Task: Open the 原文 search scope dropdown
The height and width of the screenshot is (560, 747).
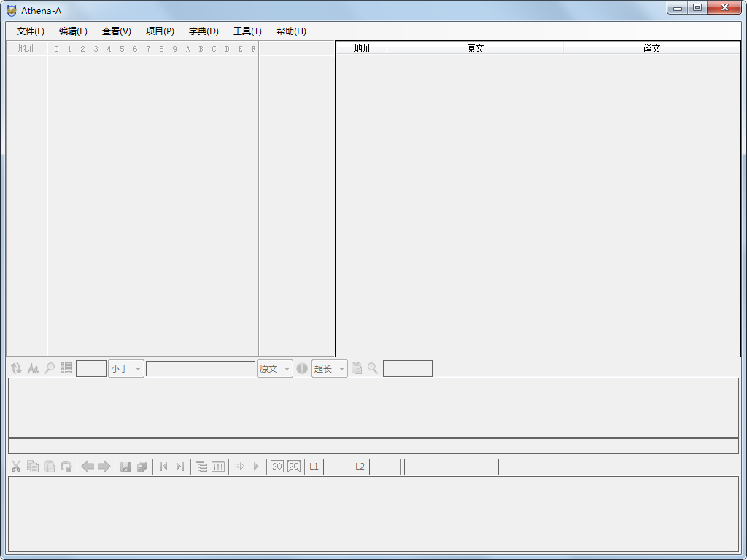Action: [275, 368]
